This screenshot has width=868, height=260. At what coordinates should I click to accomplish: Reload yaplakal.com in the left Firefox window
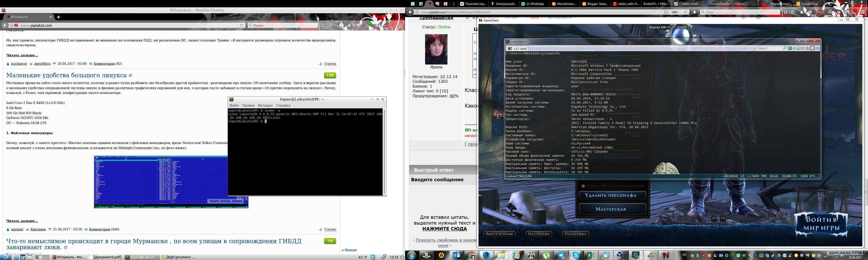click(241, 25)
